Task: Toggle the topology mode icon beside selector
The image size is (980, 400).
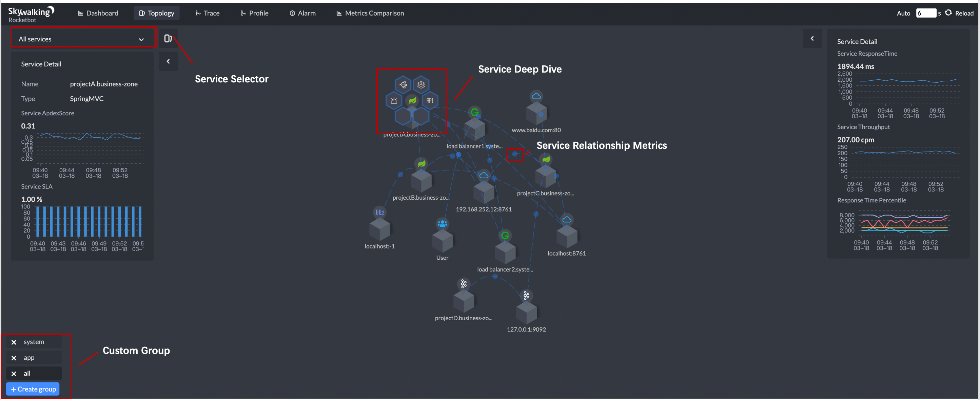Action: (x=168, y=38)
